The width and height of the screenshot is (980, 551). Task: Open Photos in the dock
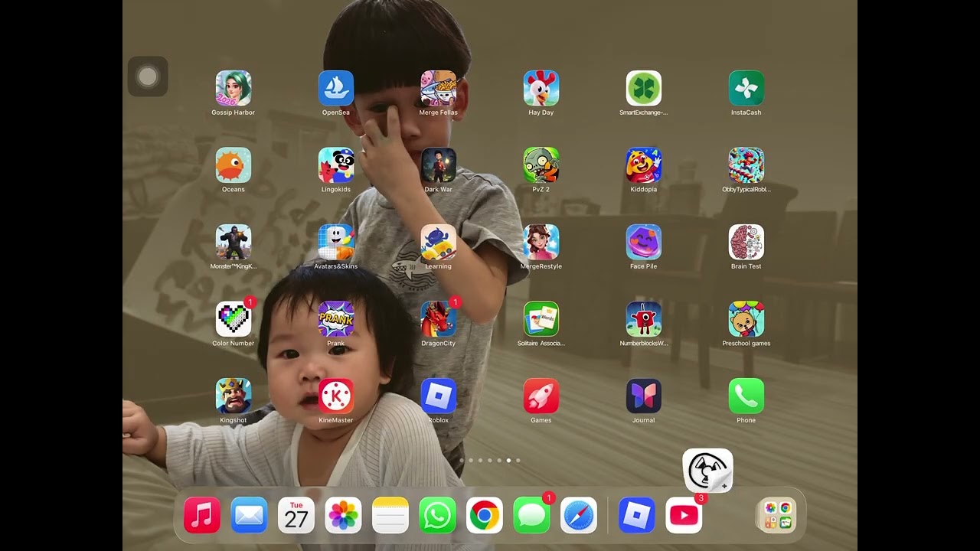343,516
